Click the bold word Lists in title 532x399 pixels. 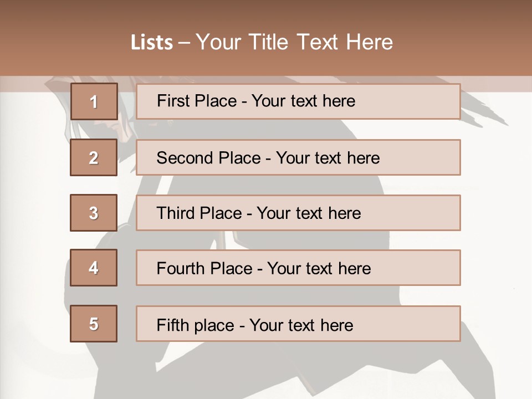point(152,43)
